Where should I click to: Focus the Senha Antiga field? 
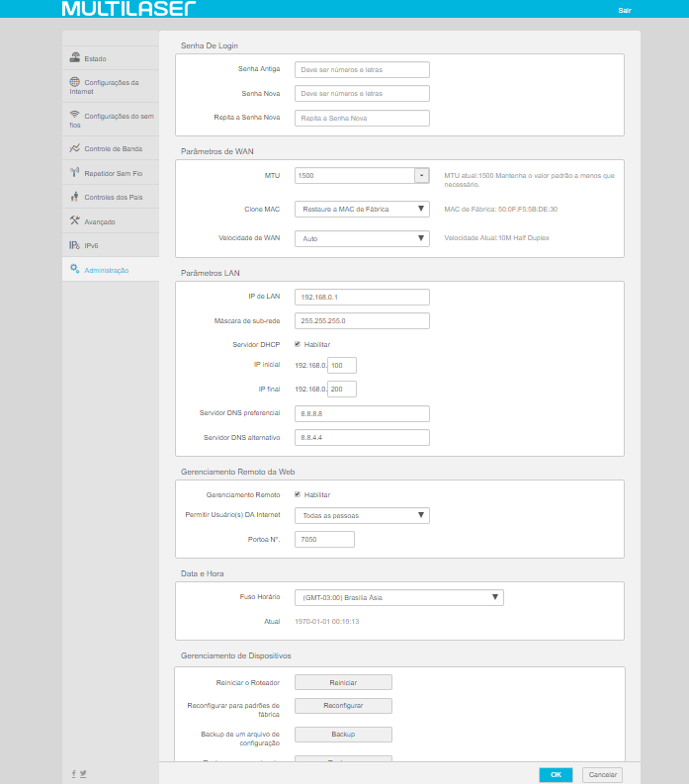tap(362, 69)
